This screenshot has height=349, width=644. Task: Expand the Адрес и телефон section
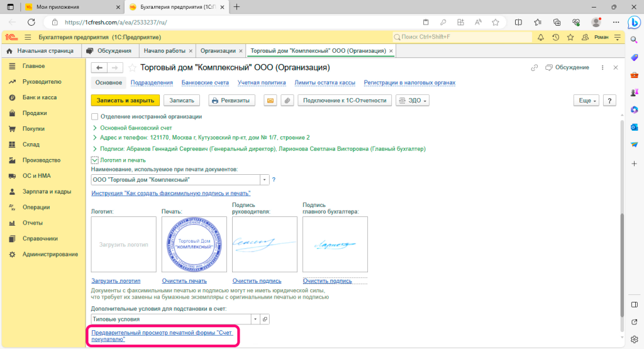click(x=95, y=138)
